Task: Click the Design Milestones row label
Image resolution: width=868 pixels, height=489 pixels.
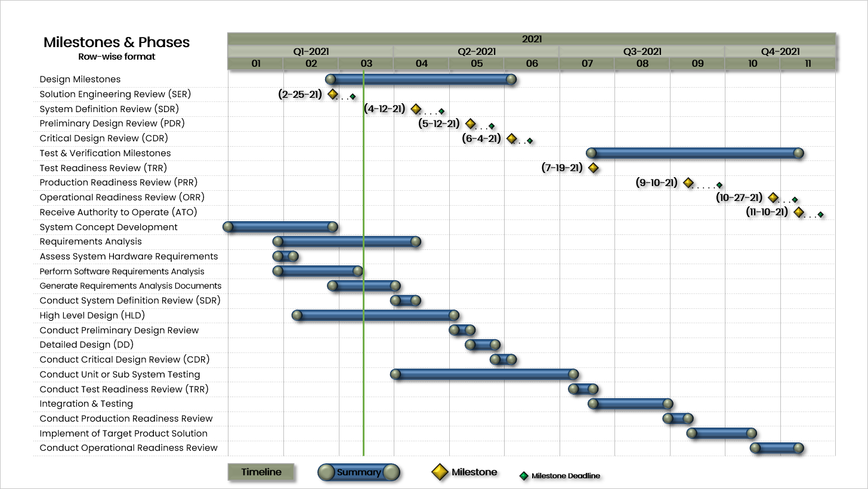Action: pos(80,79)
